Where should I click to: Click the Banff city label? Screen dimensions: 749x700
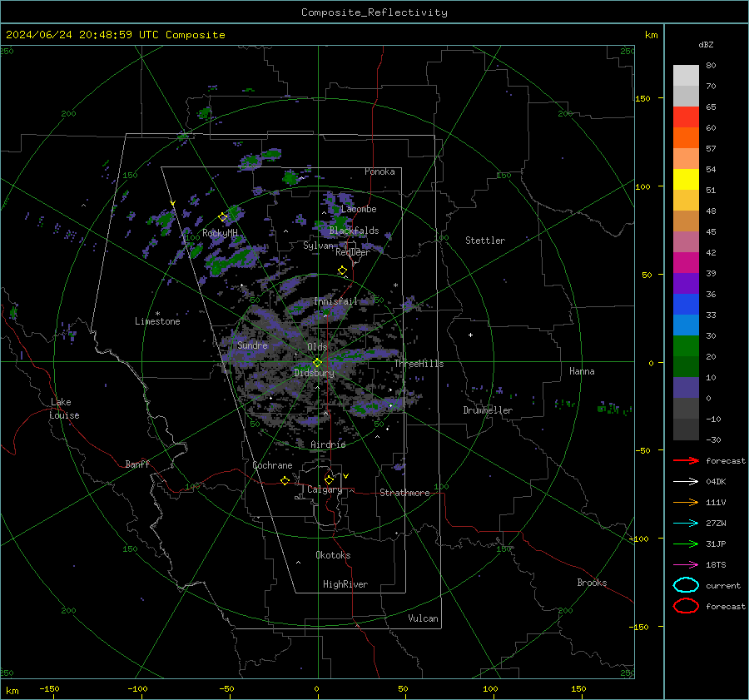pyautogui.click(x=137, y=464)
